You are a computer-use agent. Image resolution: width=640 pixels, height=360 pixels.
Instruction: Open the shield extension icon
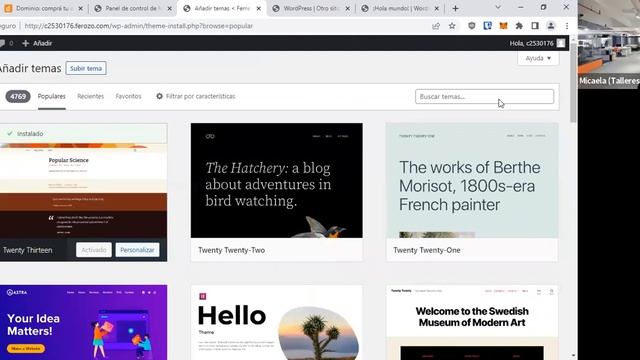point(471,26)
